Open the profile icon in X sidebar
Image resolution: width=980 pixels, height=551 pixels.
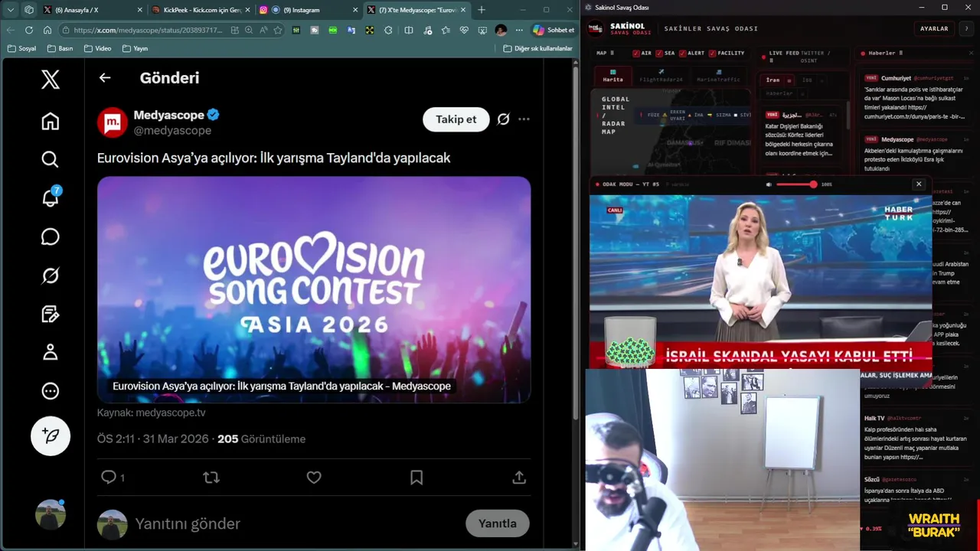tap(50, 352)
